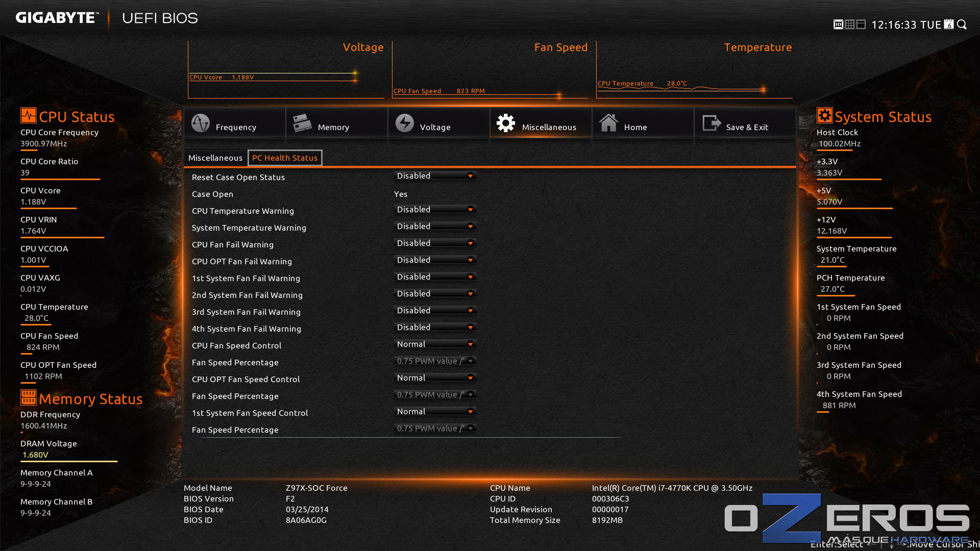Open the calendar date icon
This screenshot has width=980, height=551.
coord(949,24)
